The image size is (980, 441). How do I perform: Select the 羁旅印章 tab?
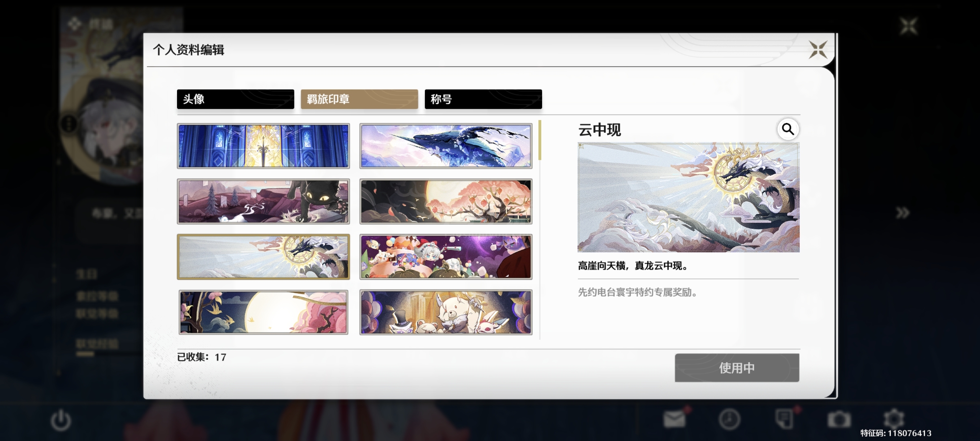[359, 99]
